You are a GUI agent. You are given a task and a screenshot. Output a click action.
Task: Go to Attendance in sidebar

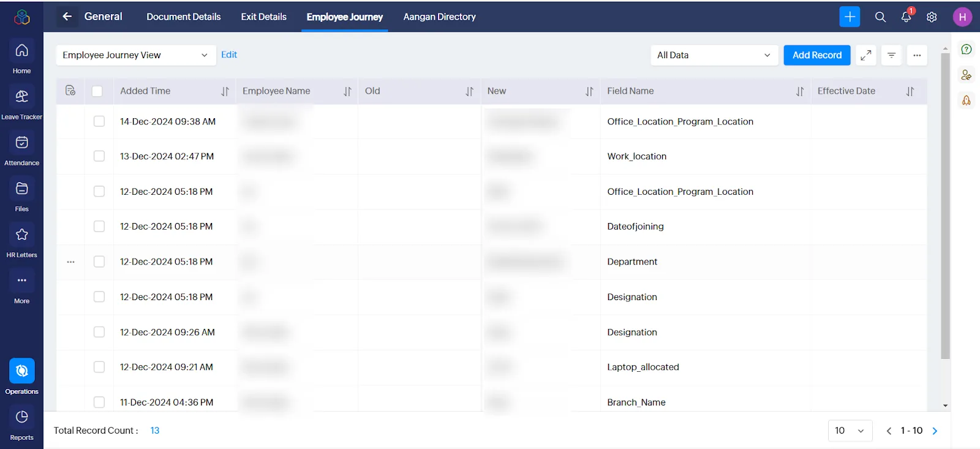coord(21,149)
